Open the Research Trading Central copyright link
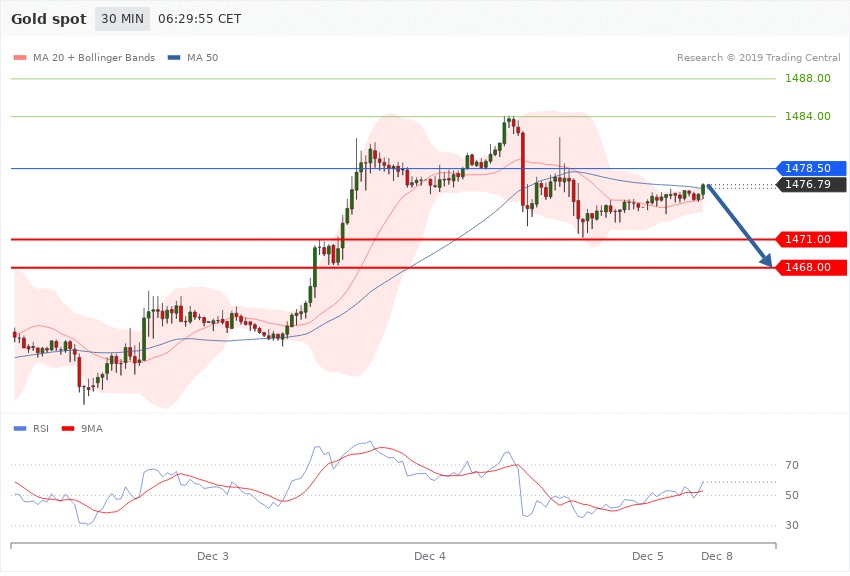Image resolution: width=850 pixels, height=576 pixels. tap(758, 58)
